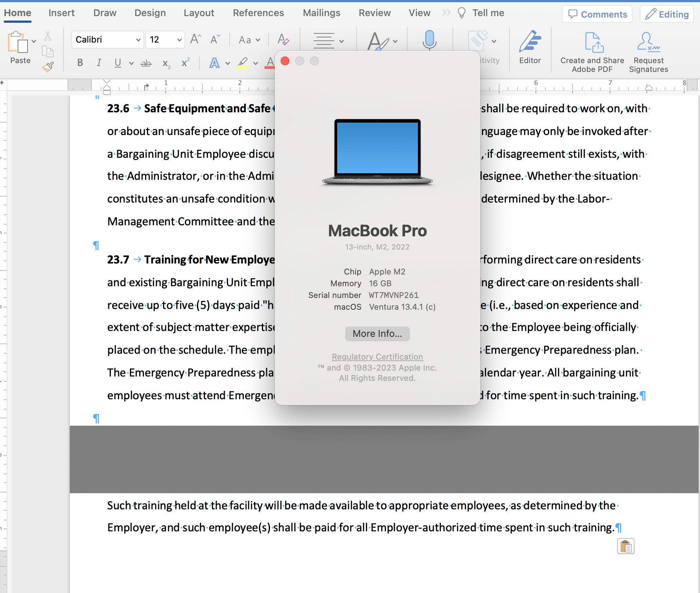Click the paragraph alignment icon

[324, 40]
